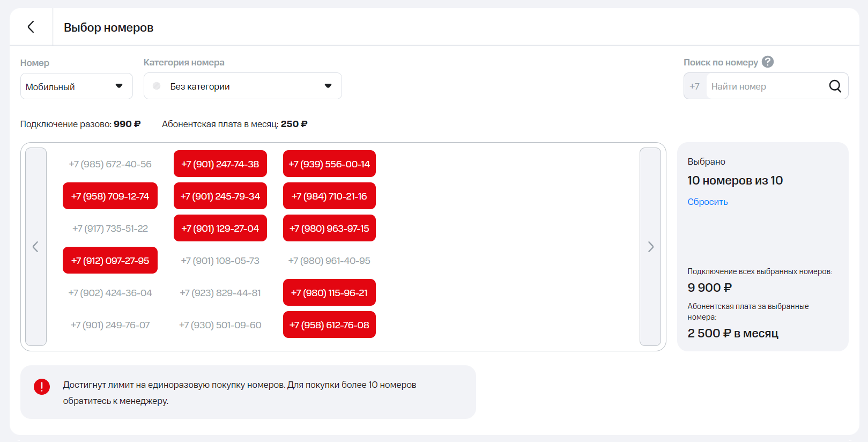868x442 pixels.
Task: Deselect number +7 (958) 709-12-74
Action: 110,196
